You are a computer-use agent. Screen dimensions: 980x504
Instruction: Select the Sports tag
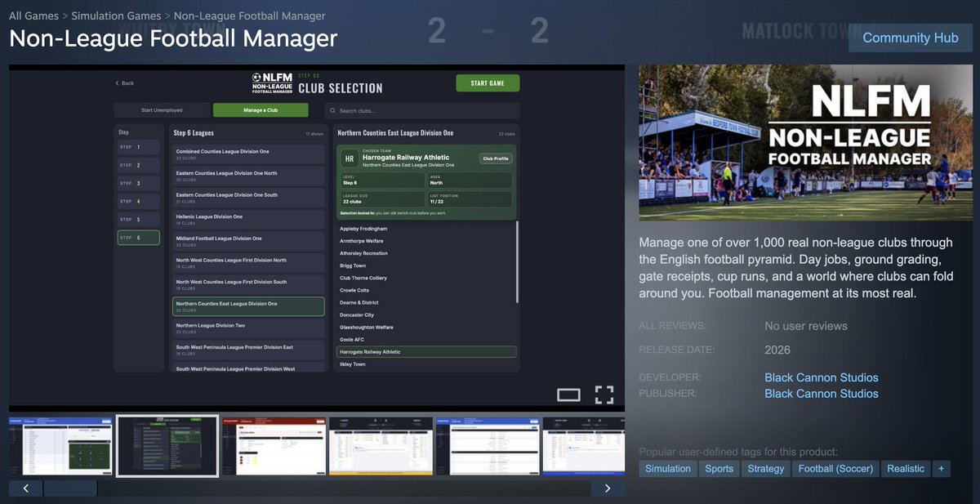tap(719, 469)
